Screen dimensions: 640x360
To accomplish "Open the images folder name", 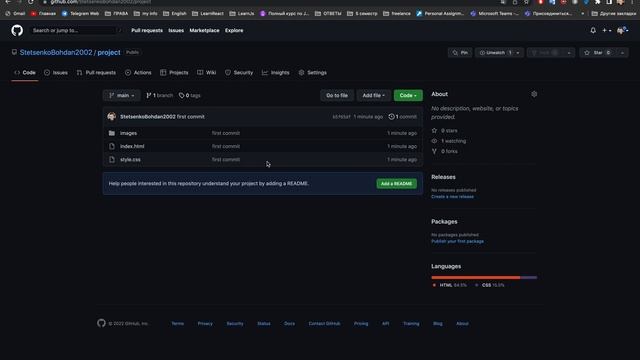I will pos(128,133).
